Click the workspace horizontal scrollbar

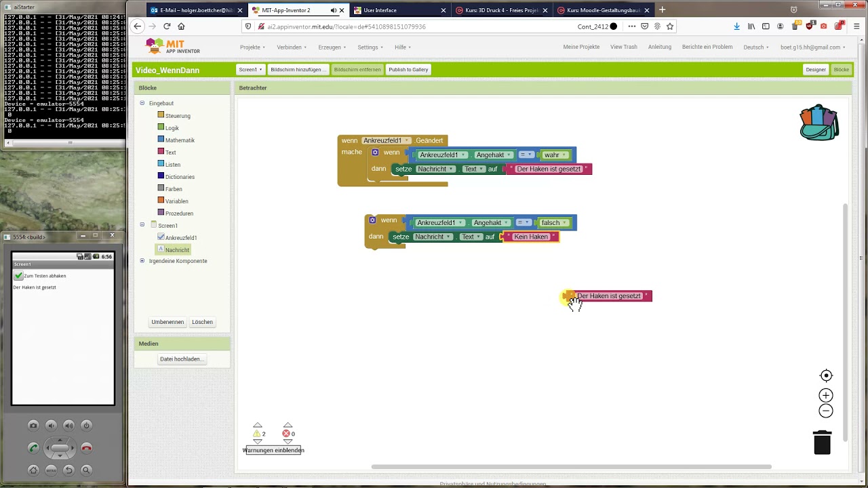coord(571,466)
